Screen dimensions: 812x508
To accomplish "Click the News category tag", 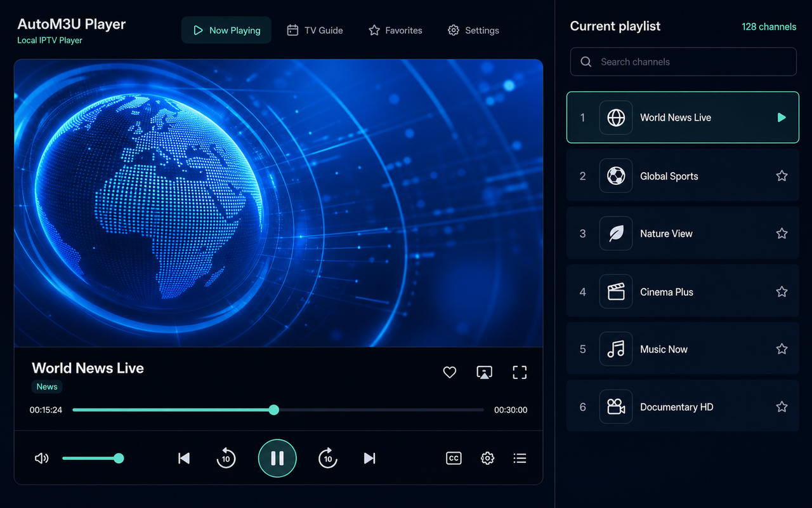I will click(x=47, y=387).
